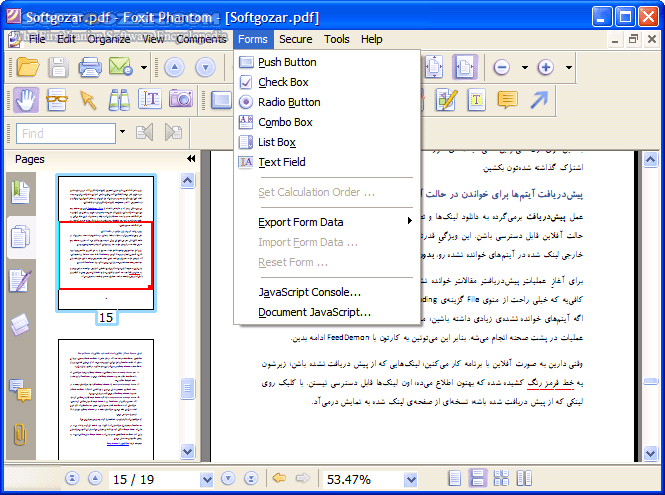Open the Attachments paperclip panel
Viewport: 665px width, 495px height.
[x=20, y=434]
